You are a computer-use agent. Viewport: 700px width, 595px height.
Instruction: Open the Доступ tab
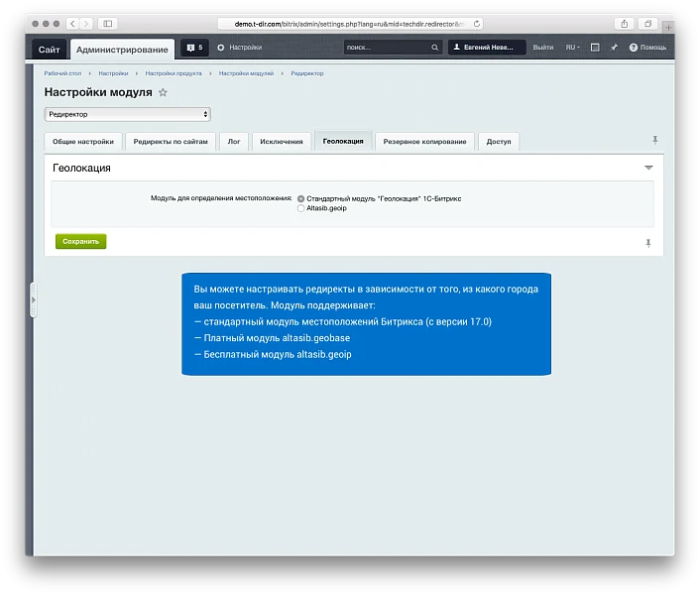coord(499,142)
